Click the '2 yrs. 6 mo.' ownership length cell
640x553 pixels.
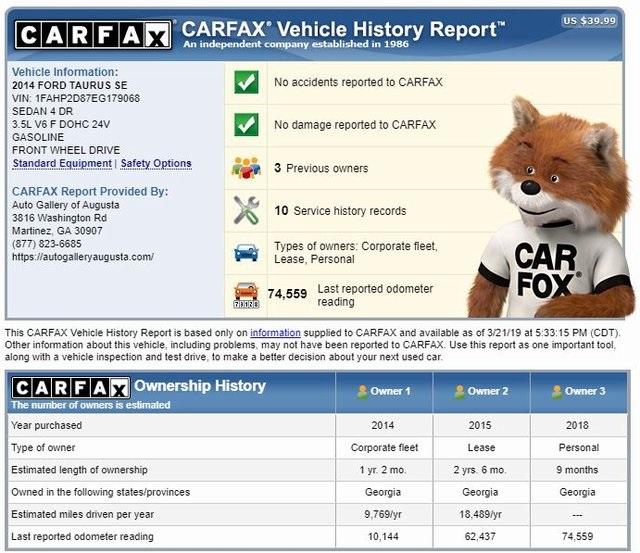[x=480, y=470]
